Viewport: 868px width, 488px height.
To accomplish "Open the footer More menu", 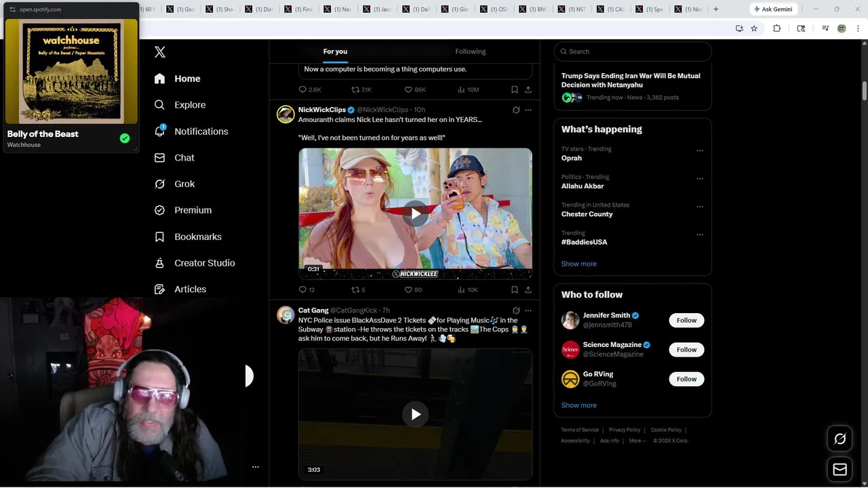I will tap(637, 441).
